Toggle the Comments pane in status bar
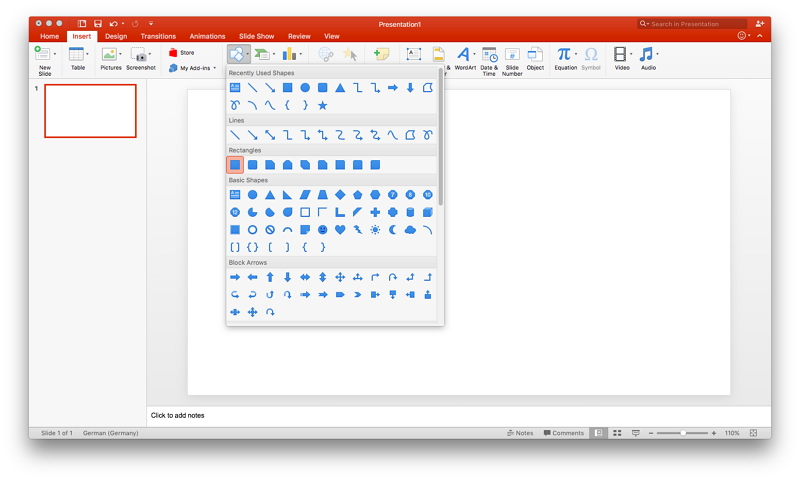 coord(563,433)
